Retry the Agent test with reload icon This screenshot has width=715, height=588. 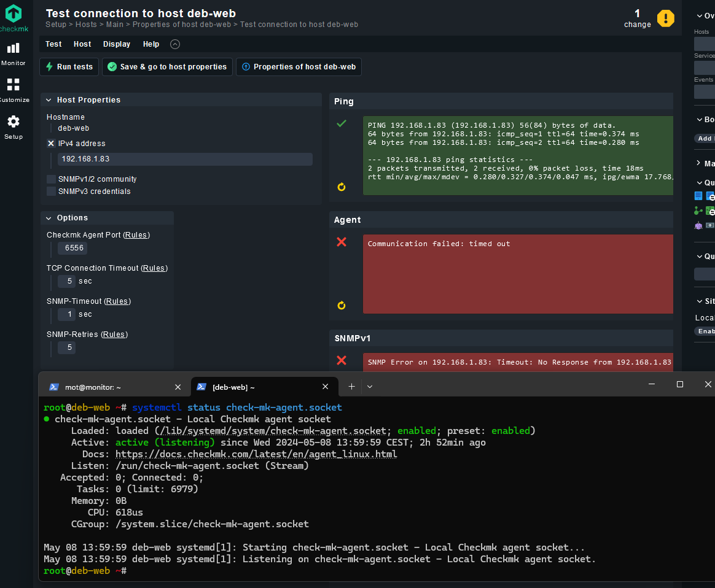point(341,306)
